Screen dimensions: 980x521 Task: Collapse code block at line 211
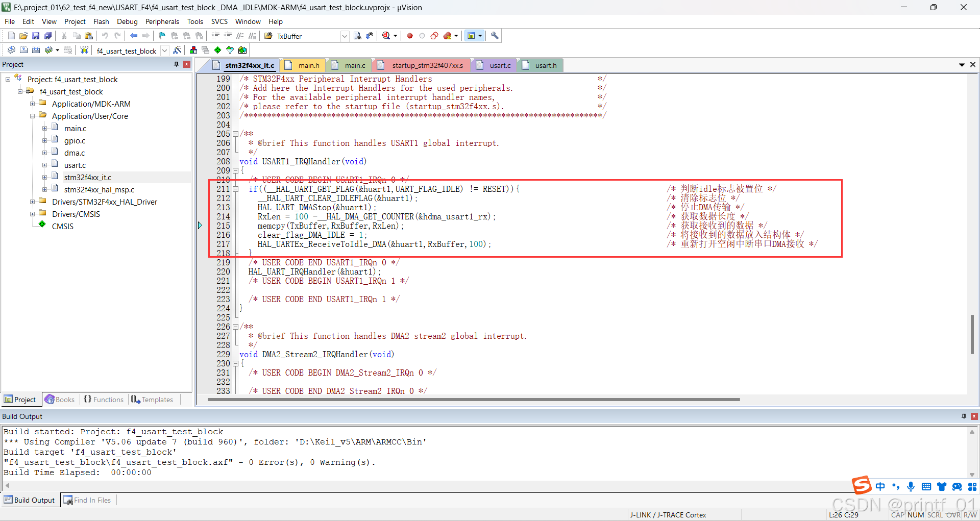point(235,189)
